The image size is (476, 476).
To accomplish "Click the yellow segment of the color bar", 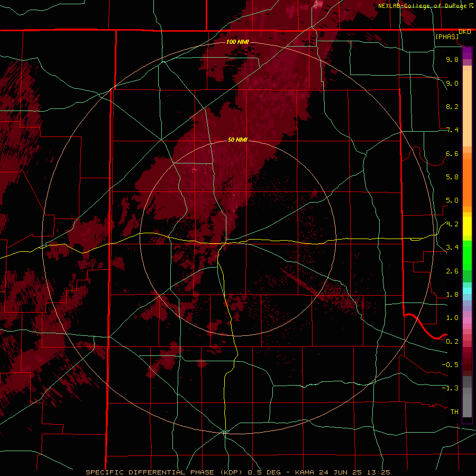I will tap(467, 226).
